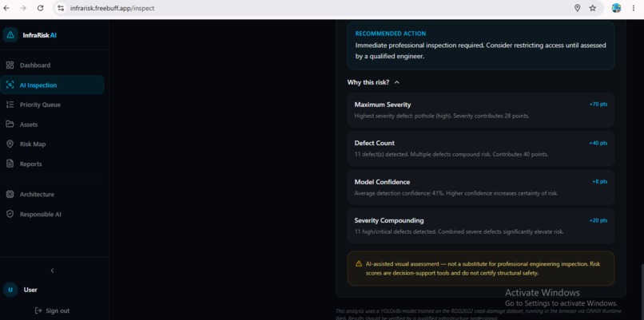Viewport: 644px width, 320px height.
Task: Go forward with the browser forward arrow
Action: coord(23,8)
